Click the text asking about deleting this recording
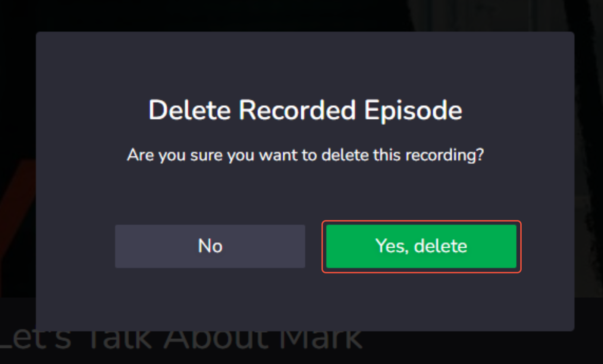 (304, 155)
